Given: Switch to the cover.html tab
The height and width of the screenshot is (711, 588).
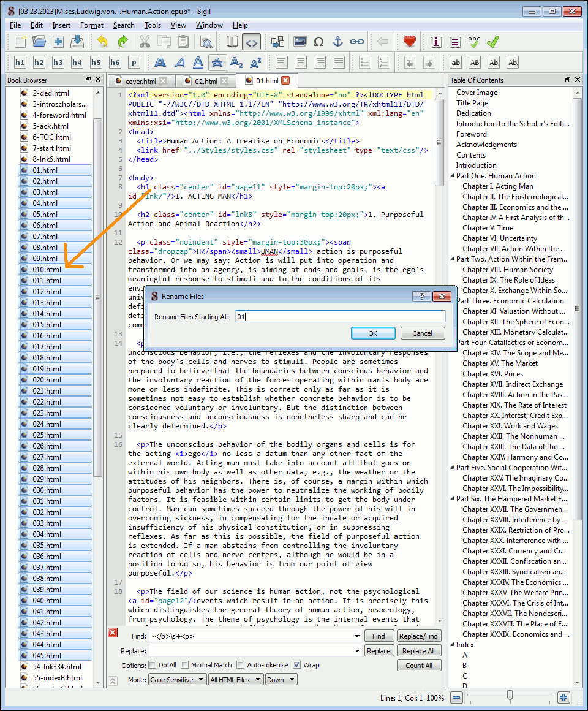Looking at the screenshot, I should click(140, 81).
